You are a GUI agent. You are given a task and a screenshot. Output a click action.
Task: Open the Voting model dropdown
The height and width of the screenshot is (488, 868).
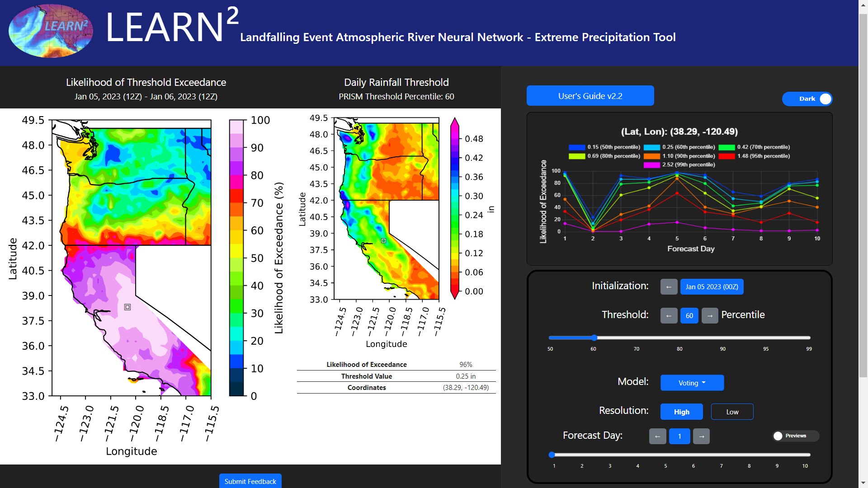[x=692, y=383]
